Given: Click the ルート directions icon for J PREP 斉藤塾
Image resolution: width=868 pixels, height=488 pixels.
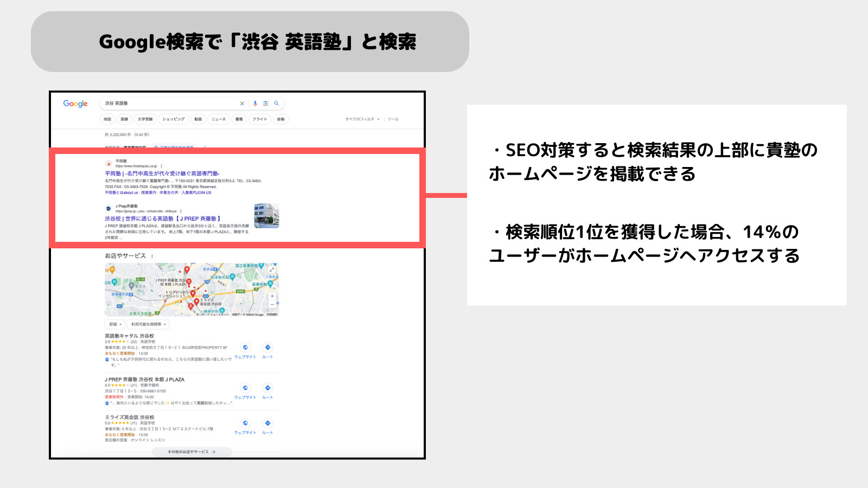Looking at the screenshot, I should coord(267,388).
